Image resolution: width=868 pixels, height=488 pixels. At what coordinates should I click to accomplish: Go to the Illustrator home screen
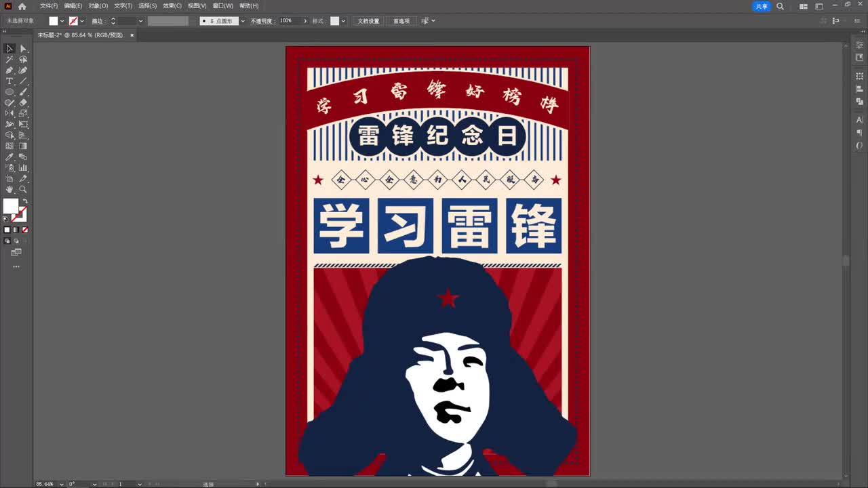[22, 6]
